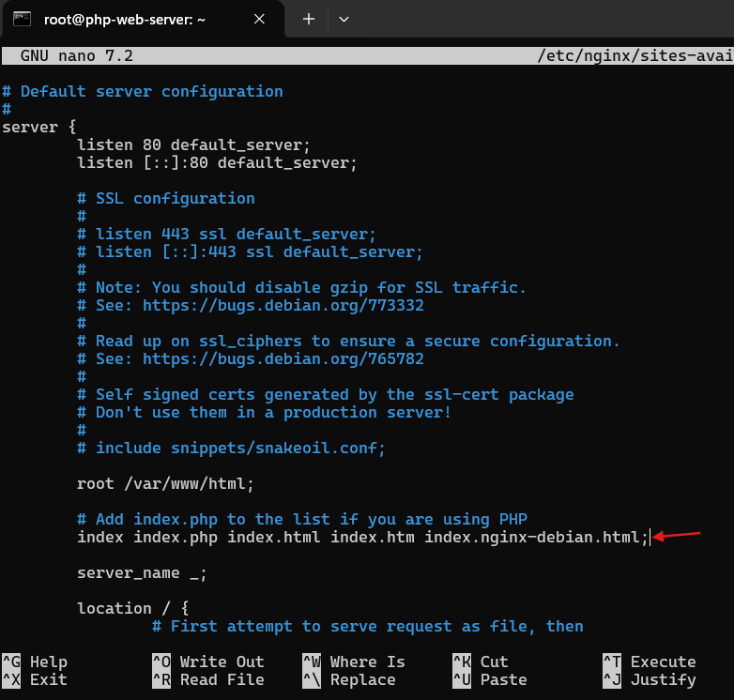Image resolution: width=734 pixels, height=700 pixels.
Task: Click '# listen [::]:443 ssl default_server;' line
Action: click(250, 251)
